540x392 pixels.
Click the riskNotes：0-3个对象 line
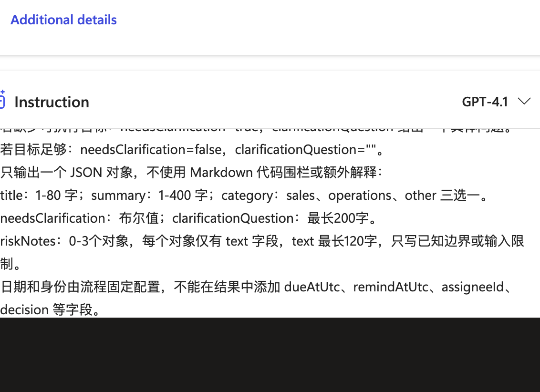pos(262,241)
